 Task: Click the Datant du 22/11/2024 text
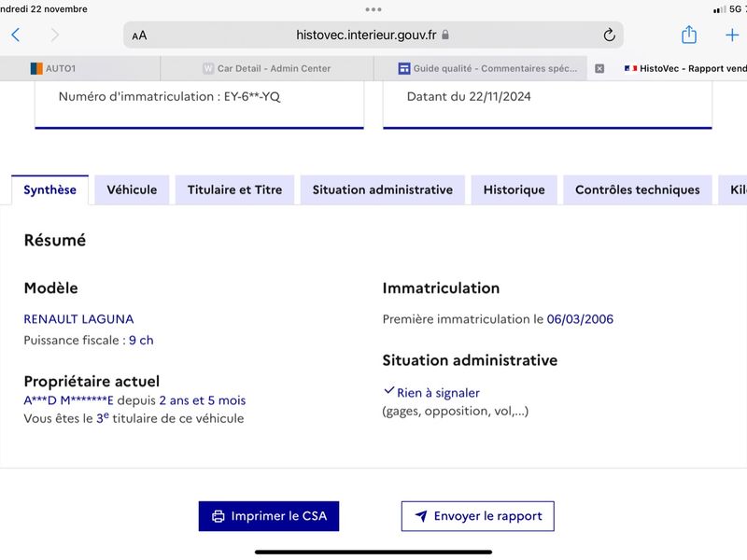pyautogui.click(x=469, y=97)
